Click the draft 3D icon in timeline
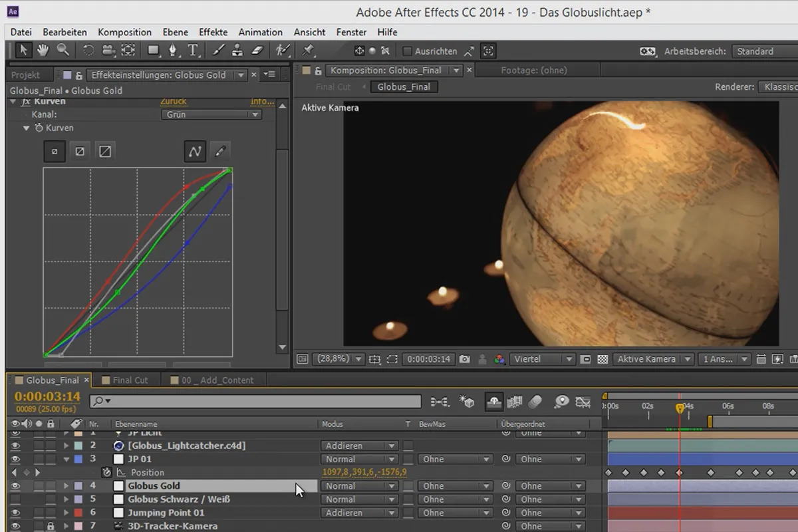The image size is (798, 532). [x=467, y=402]
